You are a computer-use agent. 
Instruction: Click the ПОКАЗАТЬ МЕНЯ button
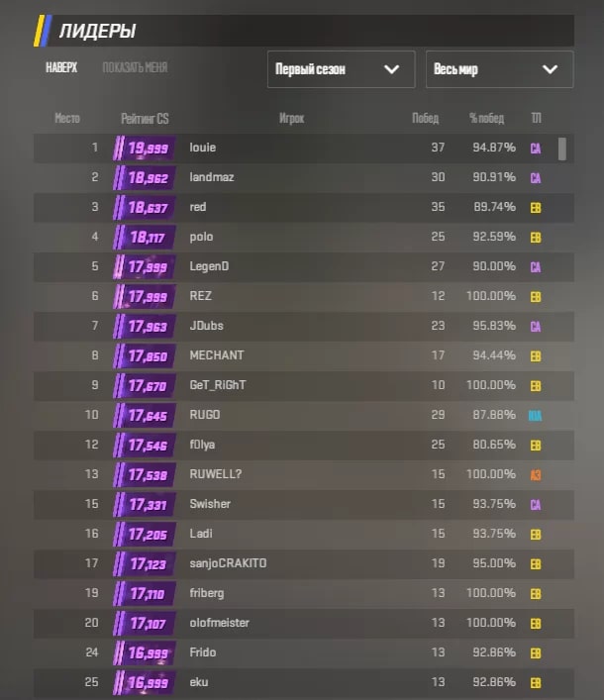coord(135,68)
